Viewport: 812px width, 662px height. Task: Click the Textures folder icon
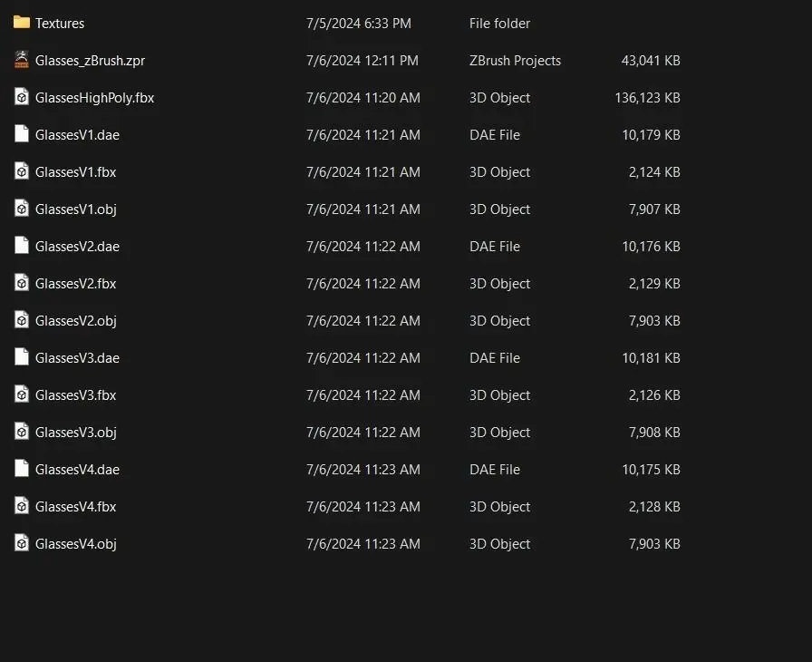[x=22, y=23]
